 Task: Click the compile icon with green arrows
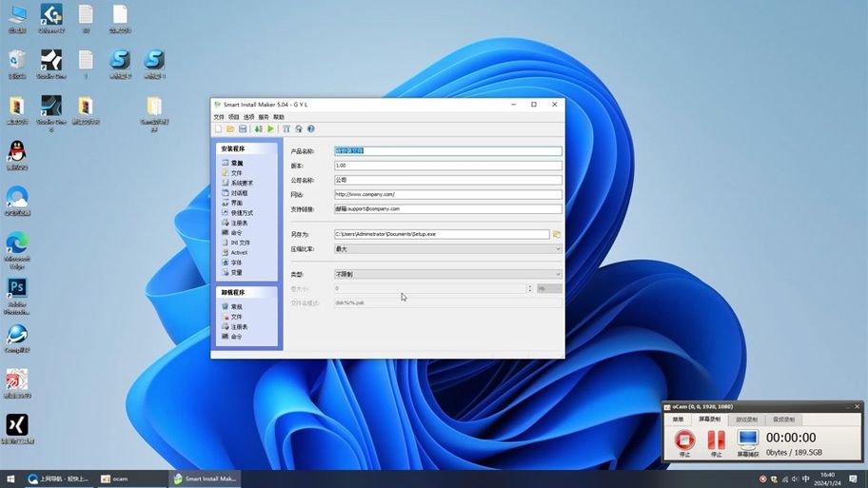pos(259,129)
